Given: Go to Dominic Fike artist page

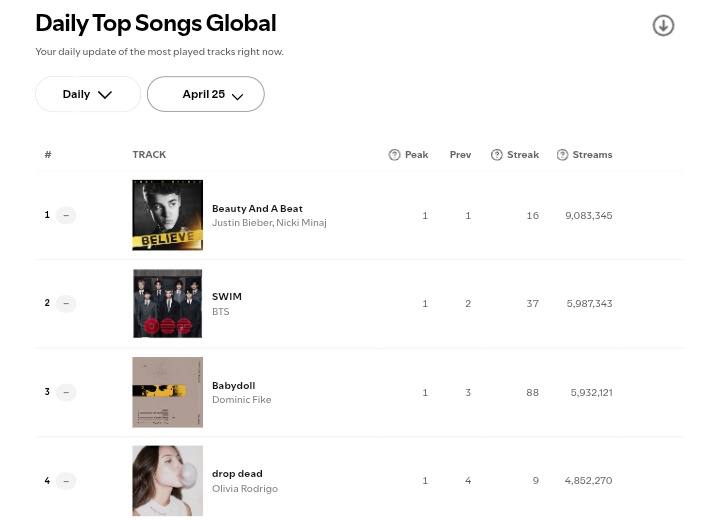Looking at the screenshot, I should 241,400.
